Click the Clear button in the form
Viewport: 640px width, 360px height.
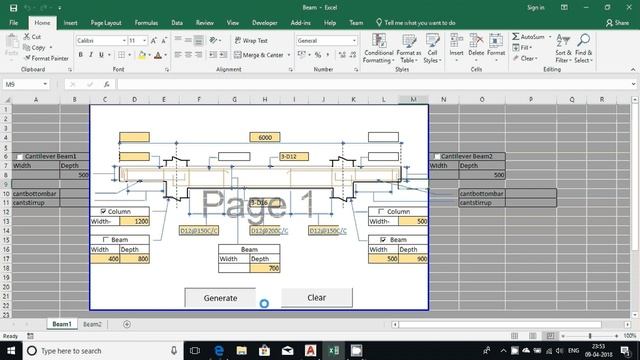pos(317,298)
